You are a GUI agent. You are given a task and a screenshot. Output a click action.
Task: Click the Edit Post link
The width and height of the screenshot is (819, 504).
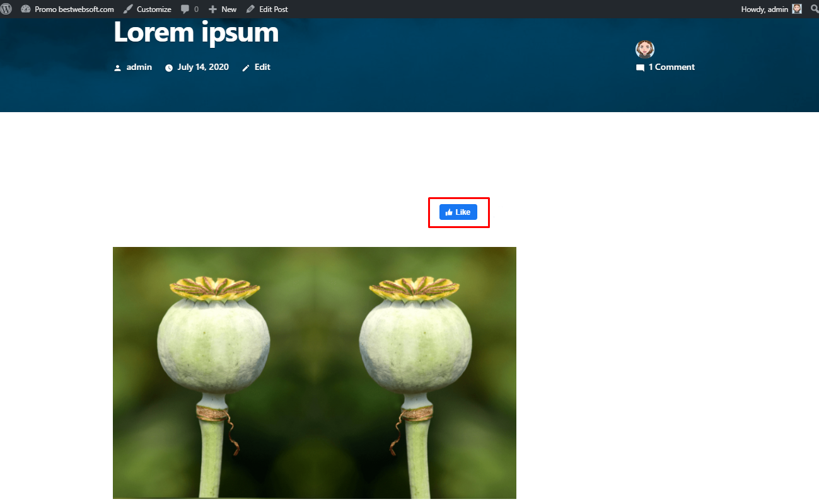point(274,9)
